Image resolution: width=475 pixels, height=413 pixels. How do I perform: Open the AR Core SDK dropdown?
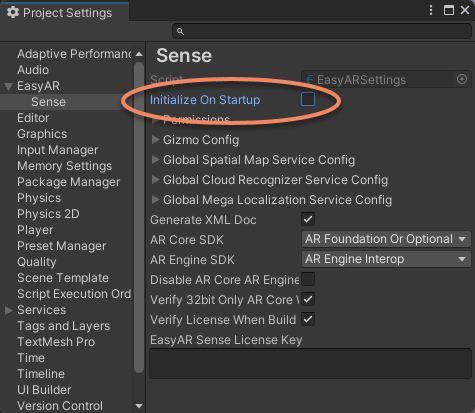click(x=386, y=239)
